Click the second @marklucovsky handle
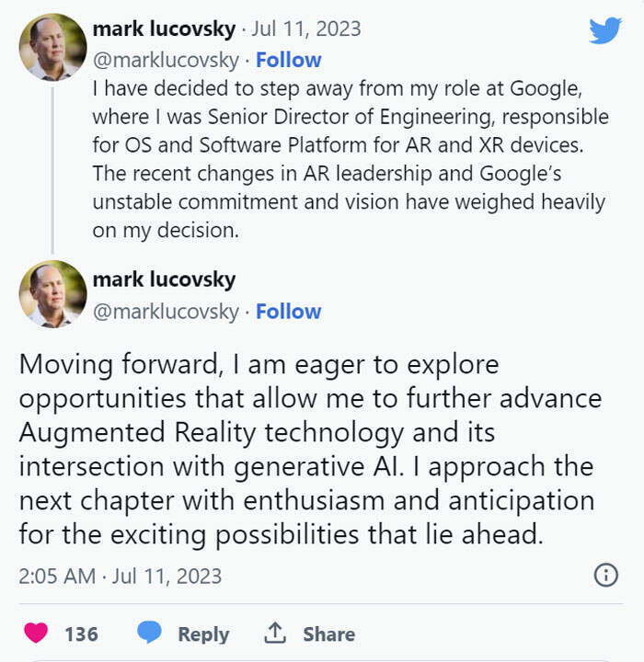 click(166, 311)
